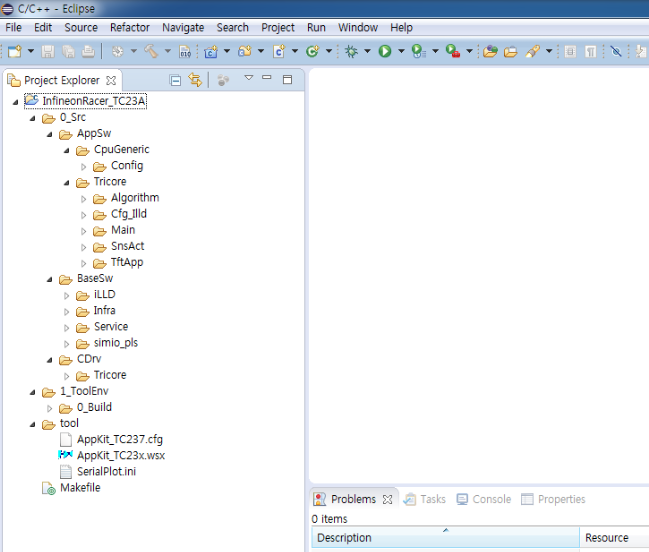Open dropdown next to build configuration gear
Screen dimensions: 649x552
point(134,51)
